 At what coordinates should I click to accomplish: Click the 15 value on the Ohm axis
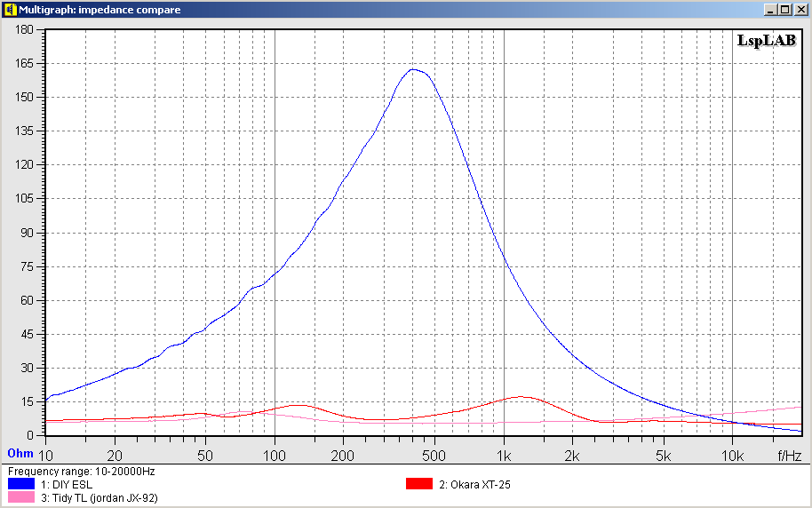27,401
